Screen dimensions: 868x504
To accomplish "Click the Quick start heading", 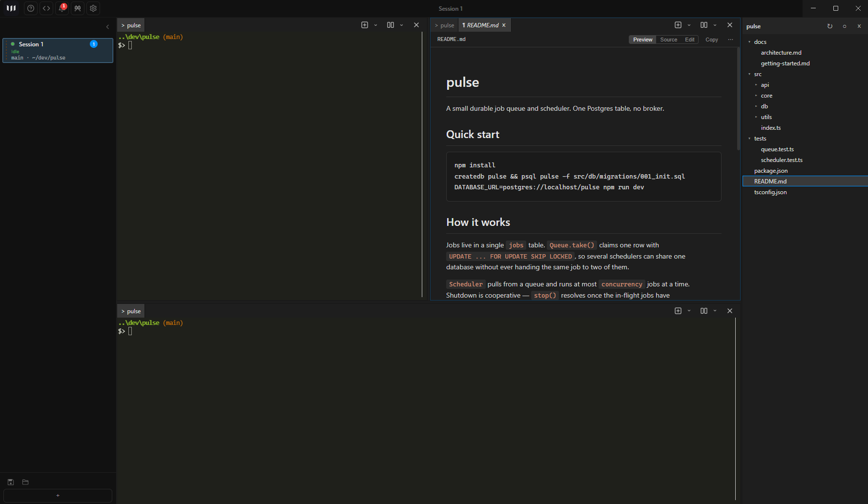I will (x=473, y=135).
